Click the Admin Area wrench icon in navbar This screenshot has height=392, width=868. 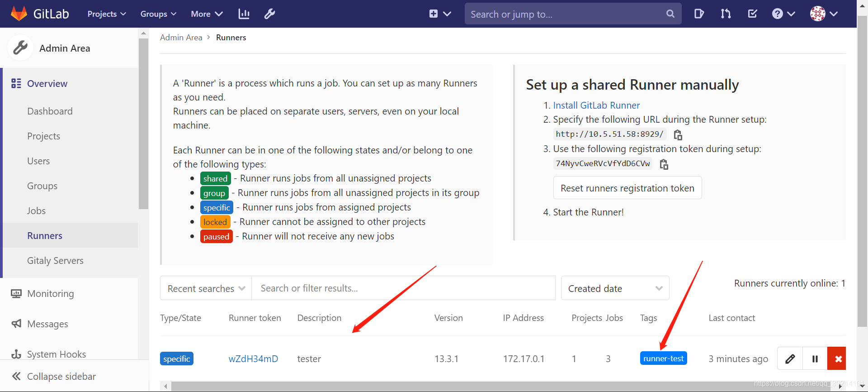pyautogui.click(x=270, y=14)
